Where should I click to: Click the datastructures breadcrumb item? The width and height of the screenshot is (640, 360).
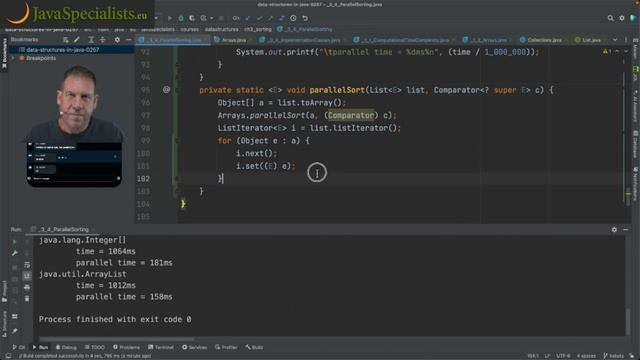pos(221,29)
